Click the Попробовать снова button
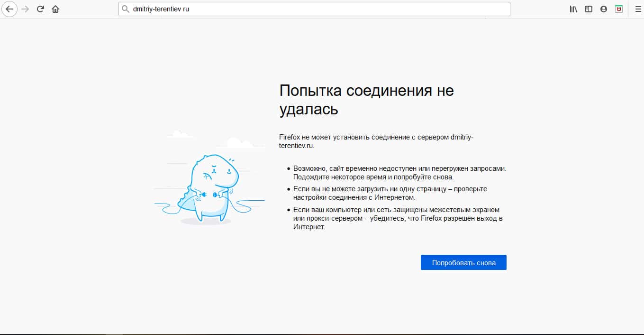The height and width of the screenshot is (335, 644). coord(463,262)
